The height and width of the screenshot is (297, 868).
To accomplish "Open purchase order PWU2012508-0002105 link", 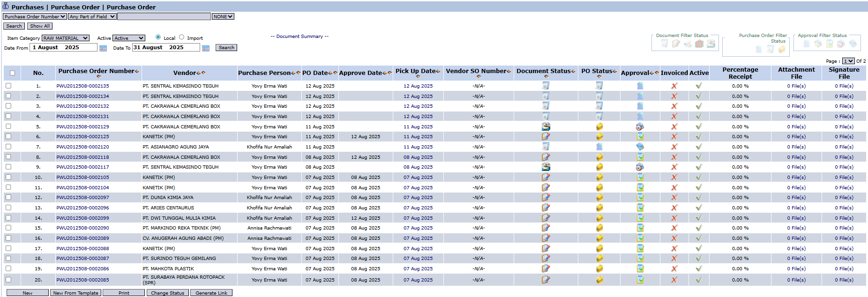I will (82, 178).
